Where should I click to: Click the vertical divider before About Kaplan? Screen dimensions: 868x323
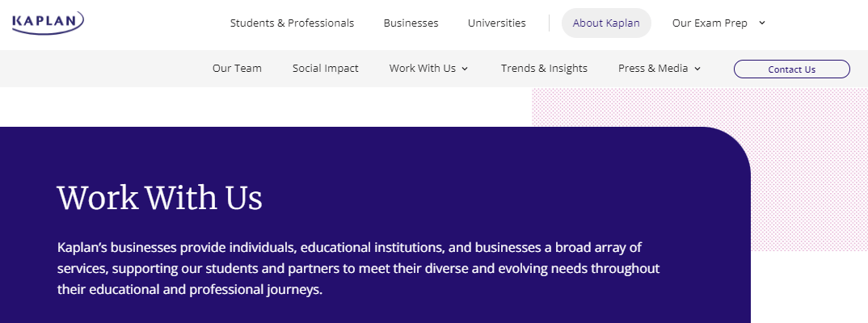(x=549, y=23)
